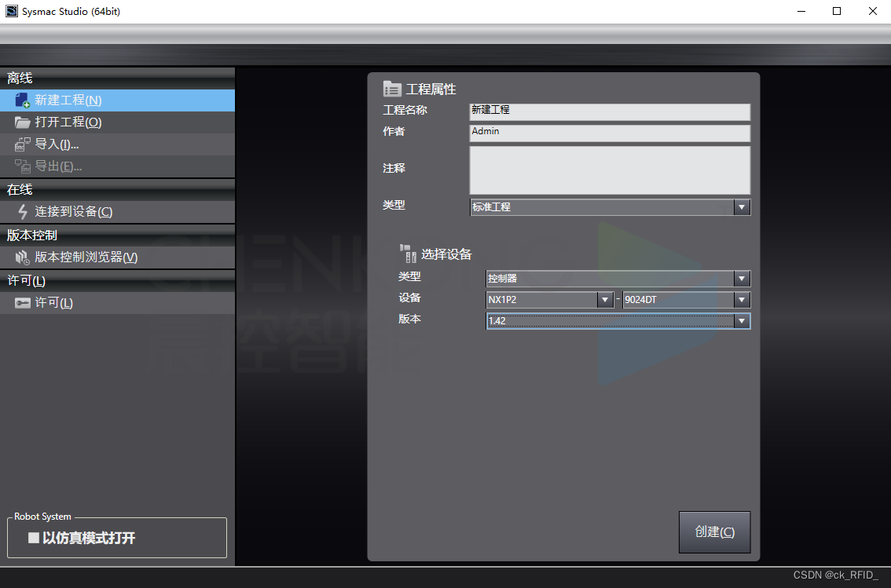Click the 版本 label beside the version combo
The image size is (891, 588).
click(409, 319)
